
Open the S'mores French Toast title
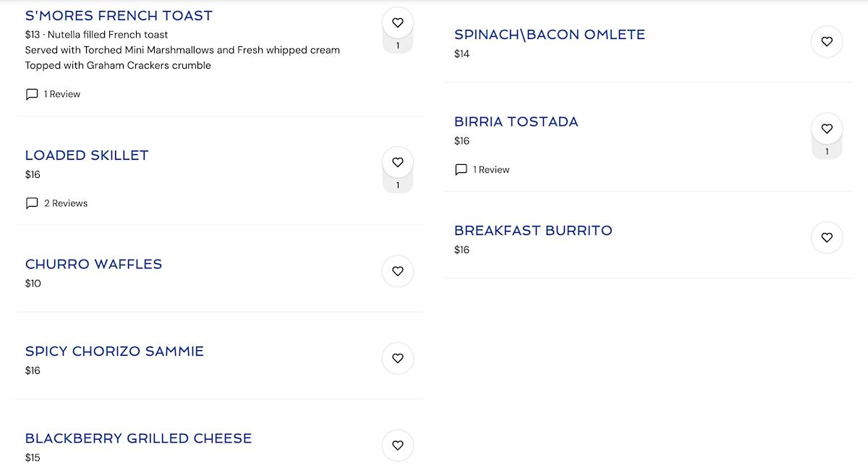pos(119,15)
